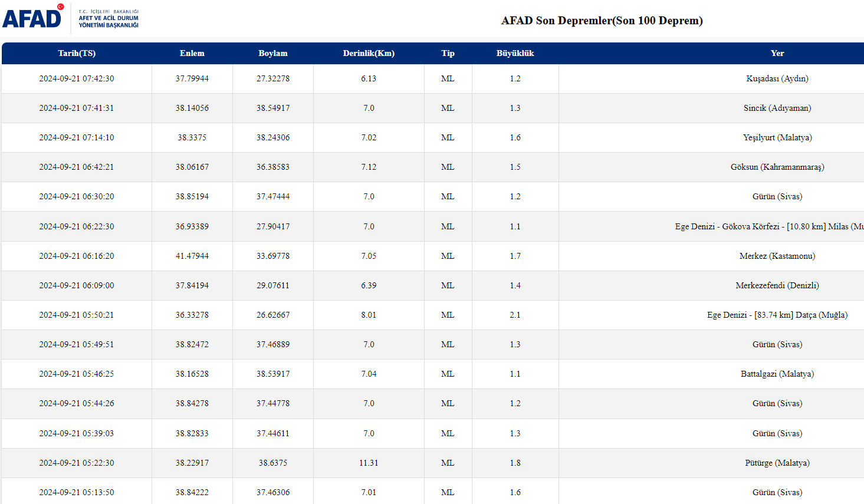Screen dimensions: 864x504
Task: Select the date cell 2024-09-21 05:46:25
Action: pos(77,374)
